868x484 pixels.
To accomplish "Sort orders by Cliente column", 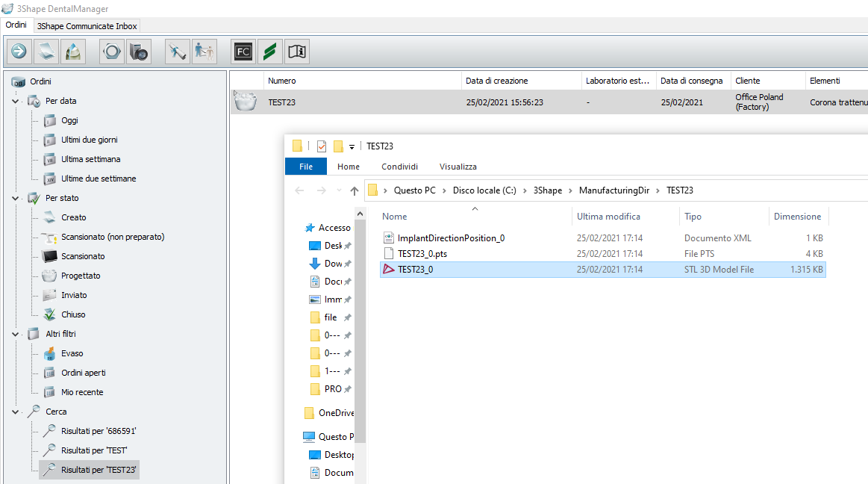I will pyautogui.click(x=768, y=81).
